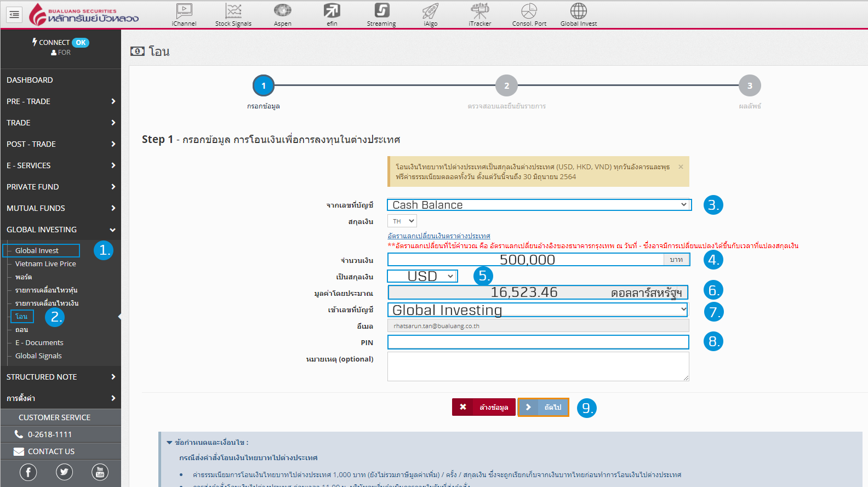Expand the PRE - TRADE menu

click(x=60, y=101)
